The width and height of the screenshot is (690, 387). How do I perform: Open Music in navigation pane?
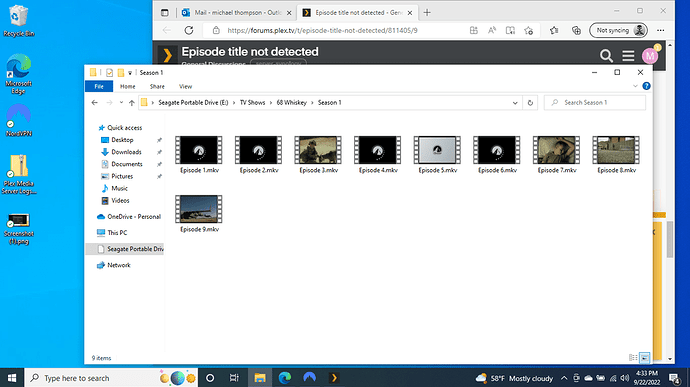[x=119, y=188]
